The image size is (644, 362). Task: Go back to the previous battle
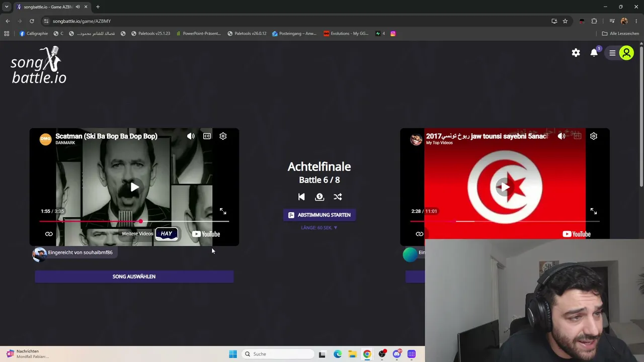pyautogui.click(x=301, y=197)
